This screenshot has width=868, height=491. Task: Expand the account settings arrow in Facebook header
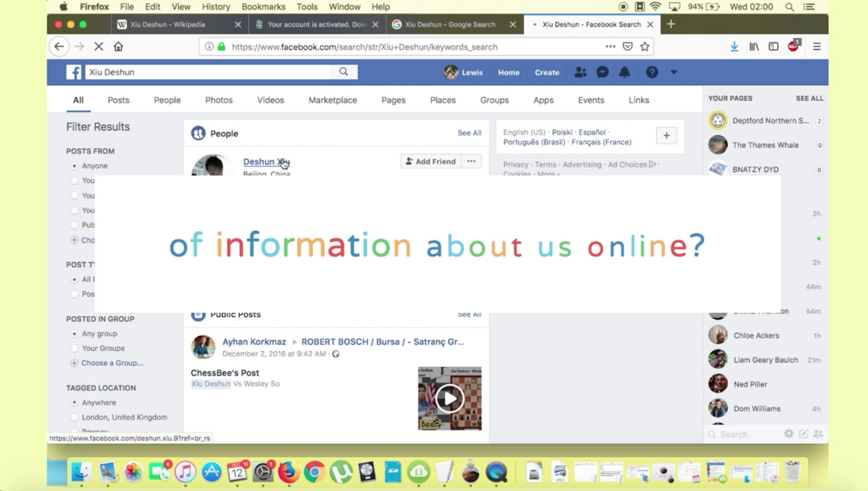click(674, 72)
